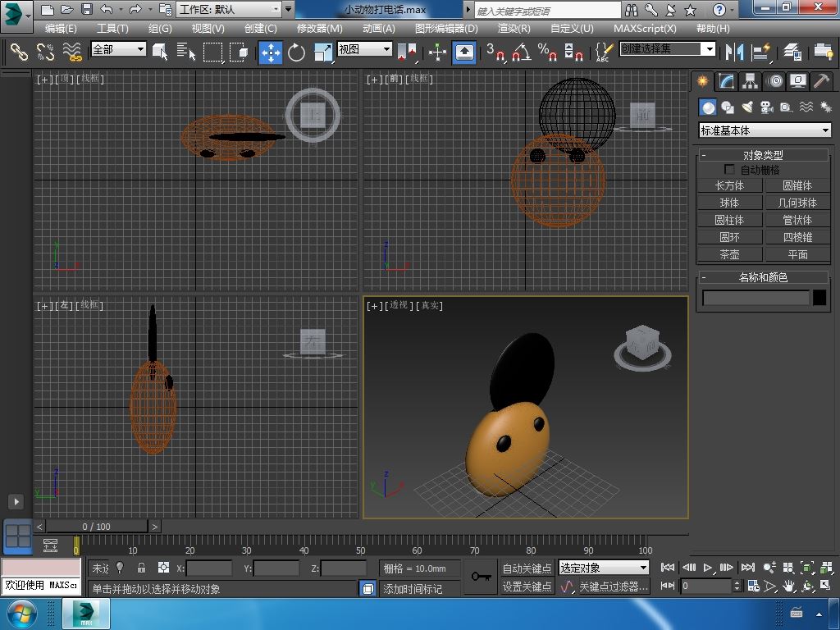Select the Lights category icon

747,107
